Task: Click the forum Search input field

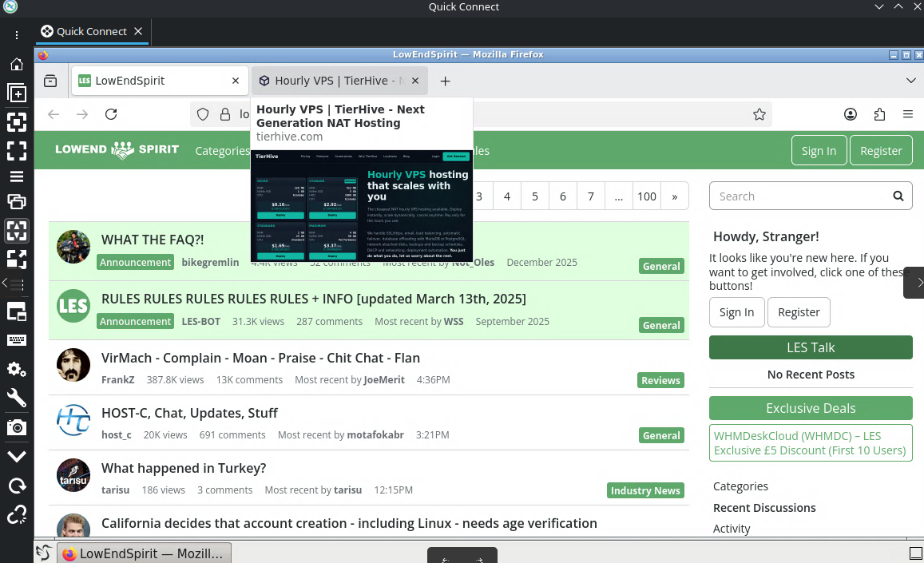Action: [801, 196]
